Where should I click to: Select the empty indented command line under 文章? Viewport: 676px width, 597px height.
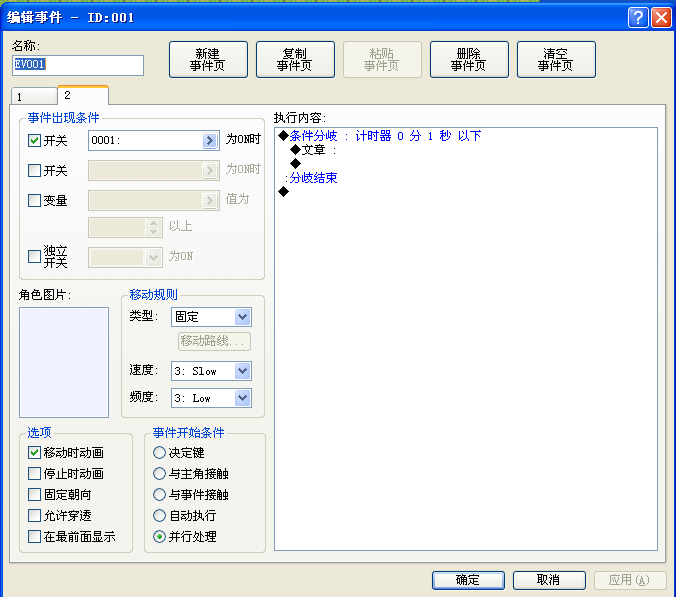click(296, 164)
